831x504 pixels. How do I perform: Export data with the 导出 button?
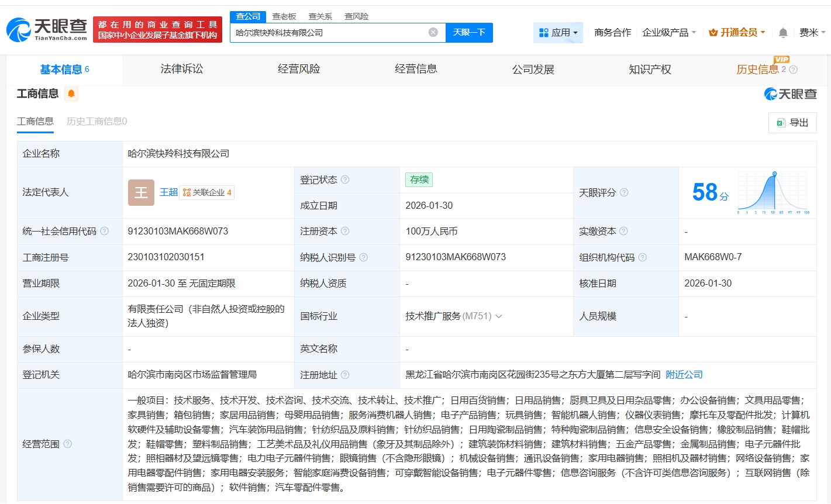(792, 123)
